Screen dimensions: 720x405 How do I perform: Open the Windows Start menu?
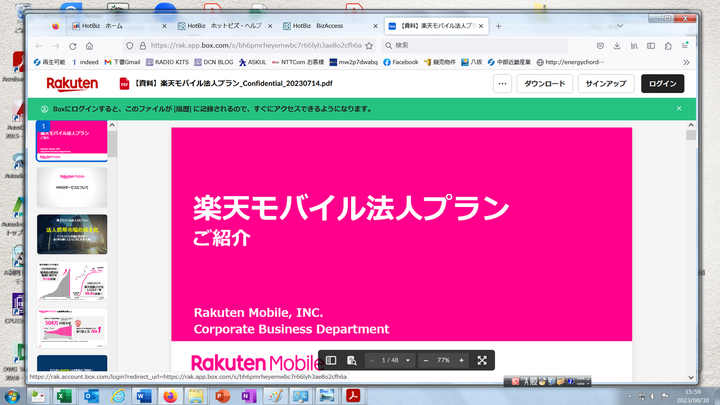(x=12, y=396)
